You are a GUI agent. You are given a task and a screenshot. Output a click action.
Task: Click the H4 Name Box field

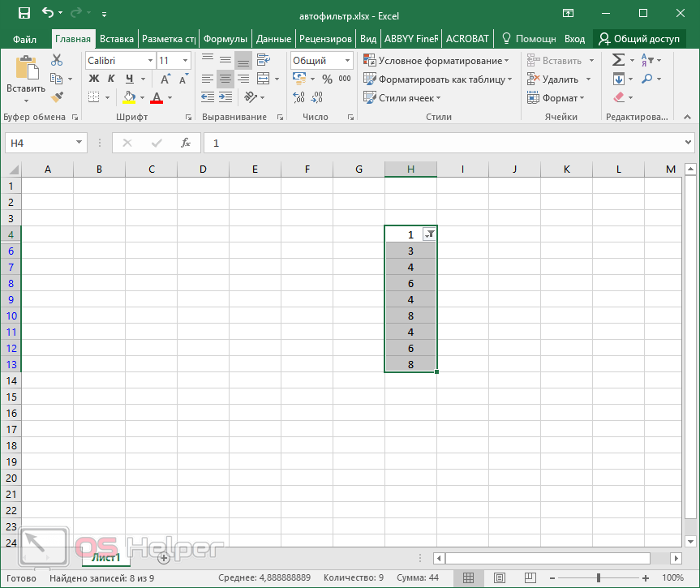pos(41,143)
